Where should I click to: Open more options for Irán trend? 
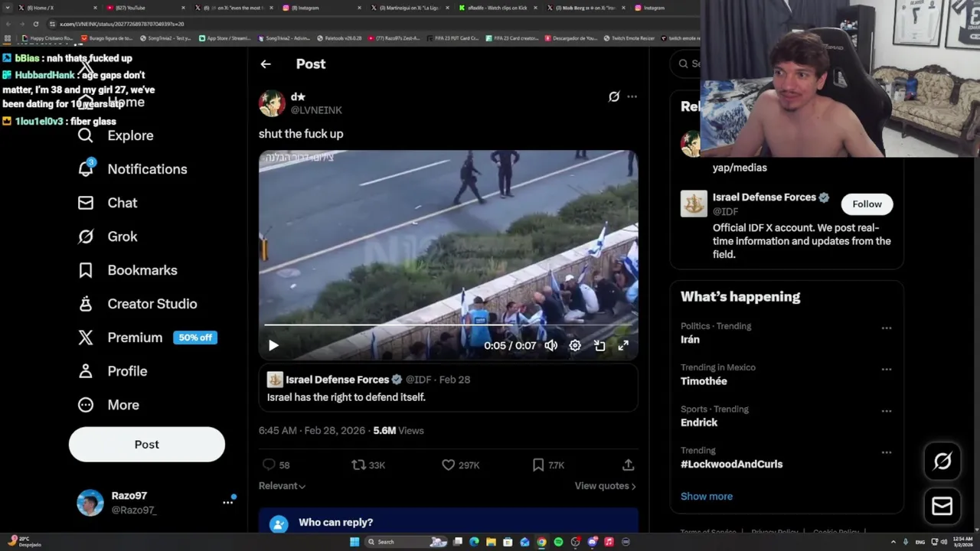(x=887, y=328)
